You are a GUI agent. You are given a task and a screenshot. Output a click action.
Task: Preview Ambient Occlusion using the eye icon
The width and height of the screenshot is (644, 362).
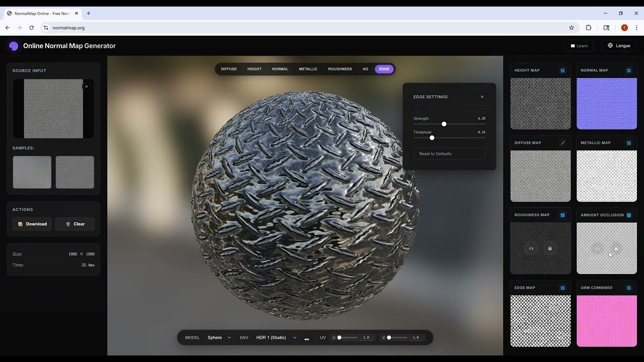(x=597, y=248)
